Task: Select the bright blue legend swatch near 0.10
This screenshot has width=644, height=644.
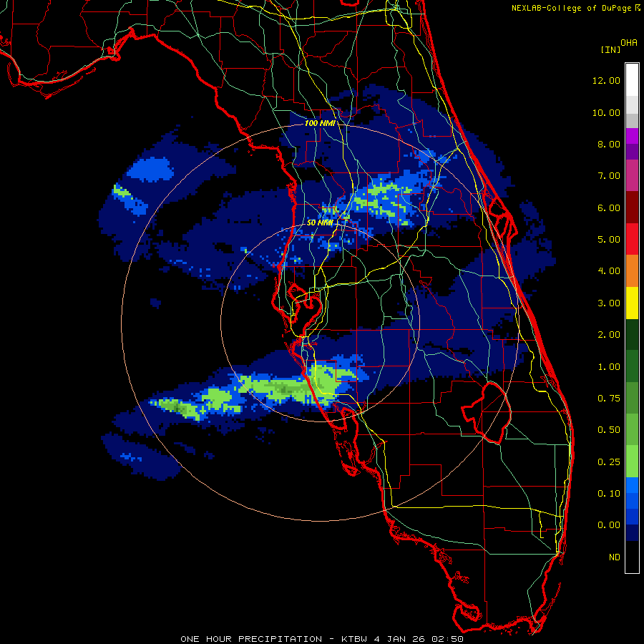Action: [632, 485]
